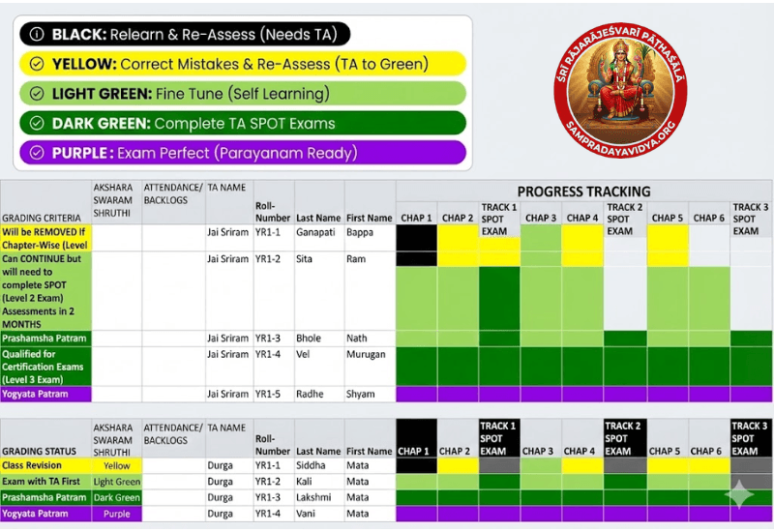Click the 'Yellow' cell in the Class Revision row

coord(116,465)
